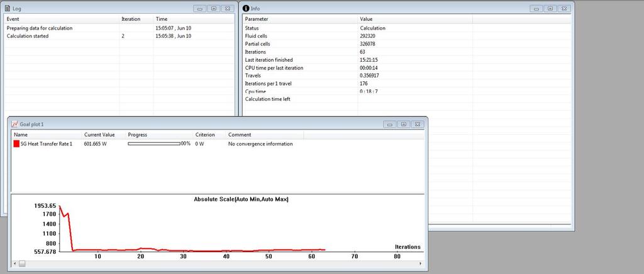Click the Travels parameter
The height and width of the screenshot is (274, 644).
click(x=253, y=76)
